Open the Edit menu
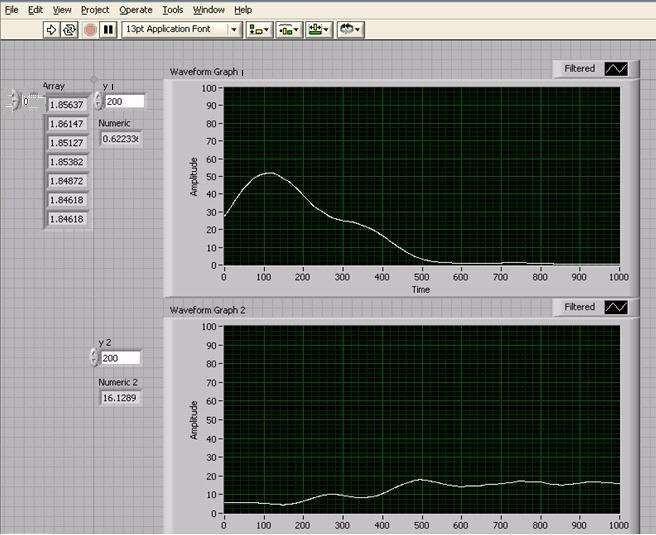Viewport: 656px width, 535px height. [36, 10]
